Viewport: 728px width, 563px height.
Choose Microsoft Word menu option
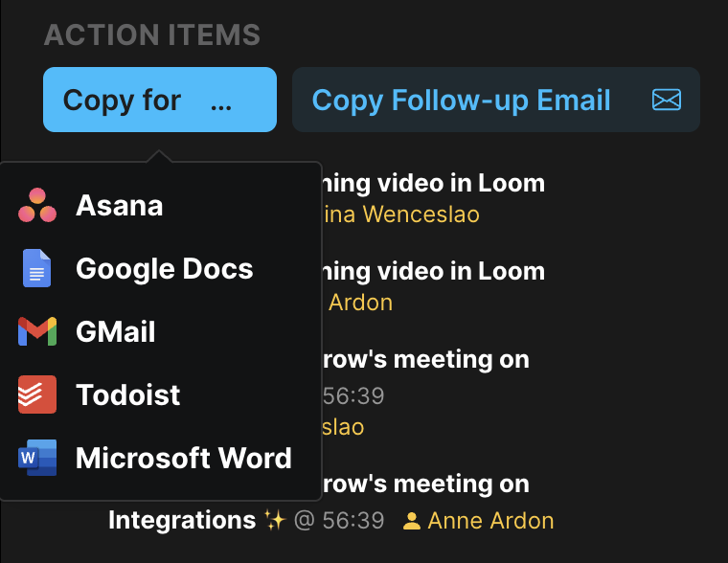click(161, 458)
